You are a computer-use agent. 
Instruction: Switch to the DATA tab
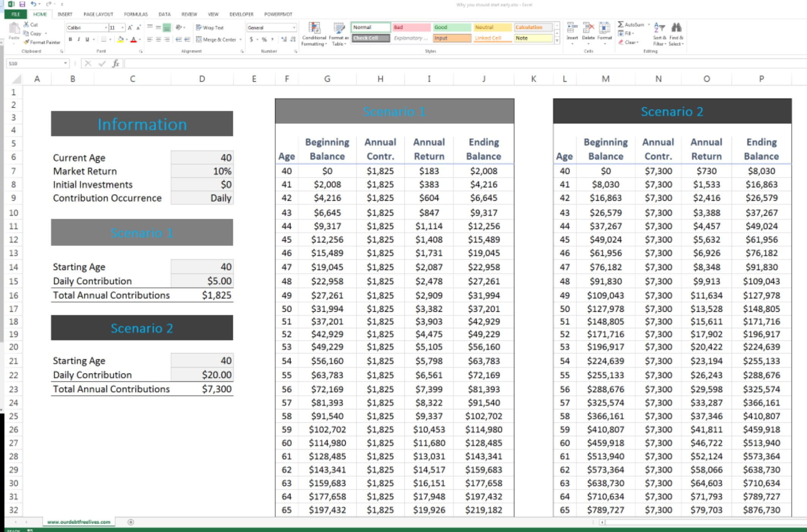tap(165, 14)
